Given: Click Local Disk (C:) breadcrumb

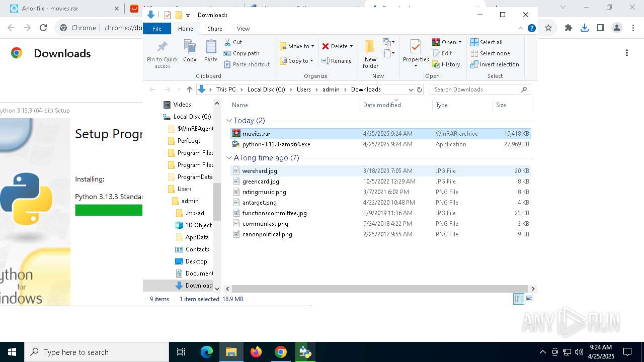Looking at the screenshot, I should [x=266, y=89].
